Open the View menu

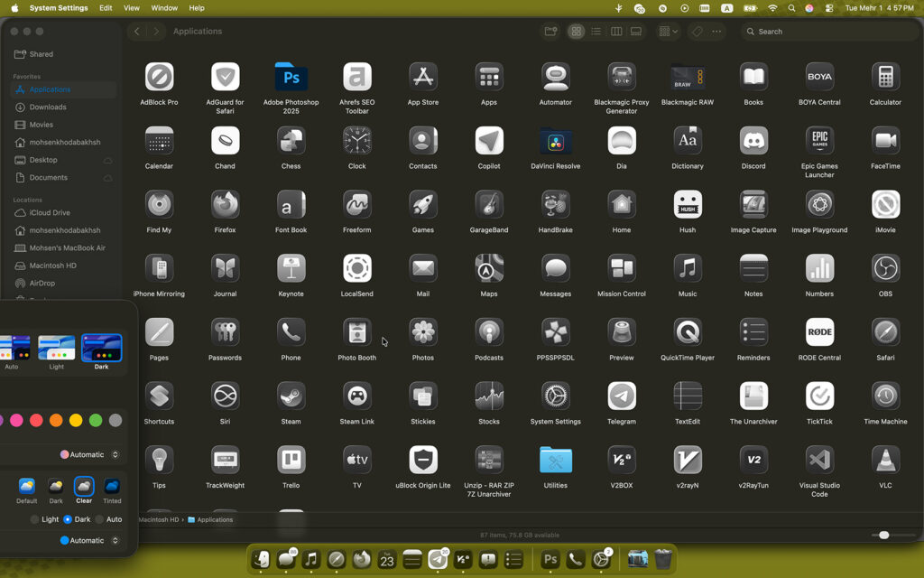point(132,8)
